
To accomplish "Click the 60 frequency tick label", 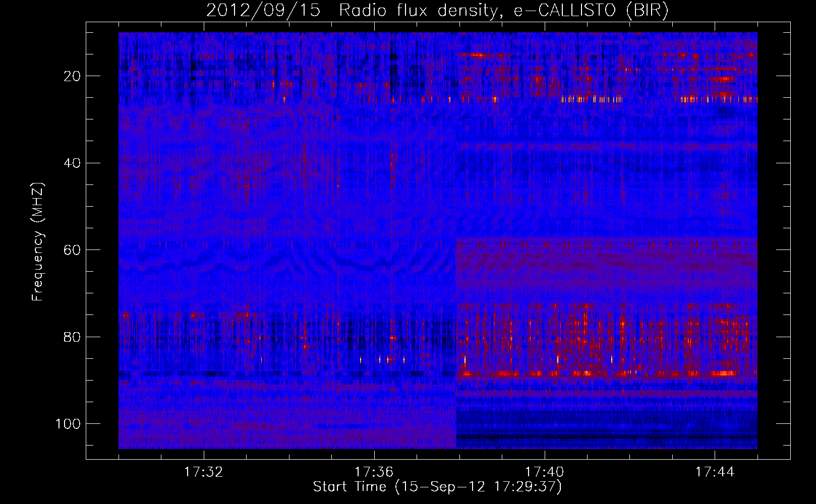I will (73, 250).
